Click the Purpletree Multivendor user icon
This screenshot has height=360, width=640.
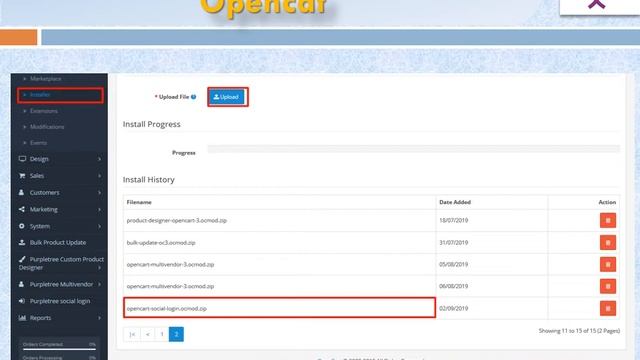(x=22, y=284)
